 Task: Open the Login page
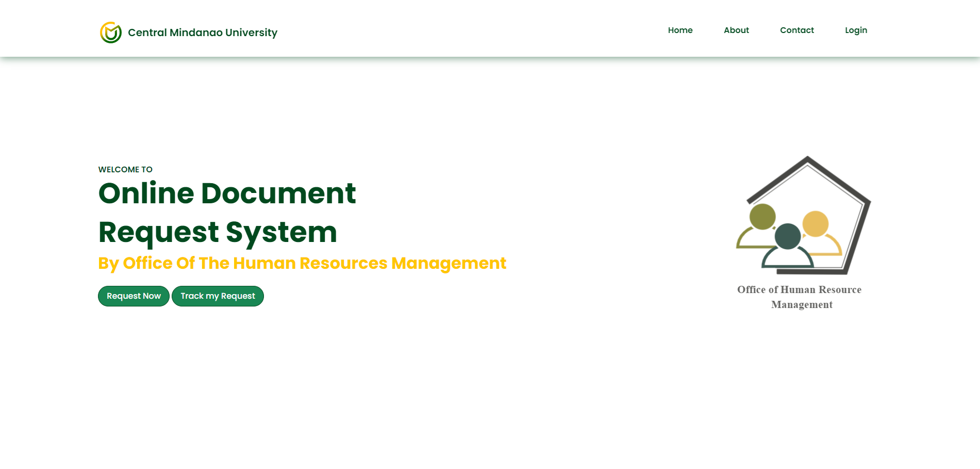[x=856, y=30]
